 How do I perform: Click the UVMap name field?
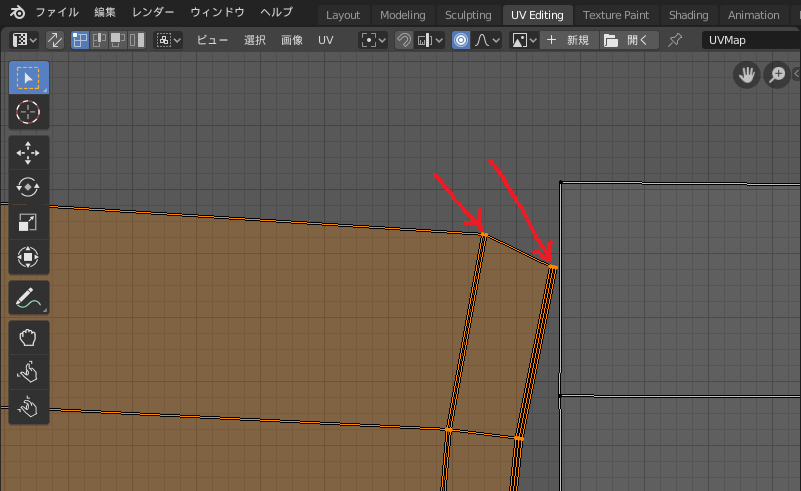point(751,40)
